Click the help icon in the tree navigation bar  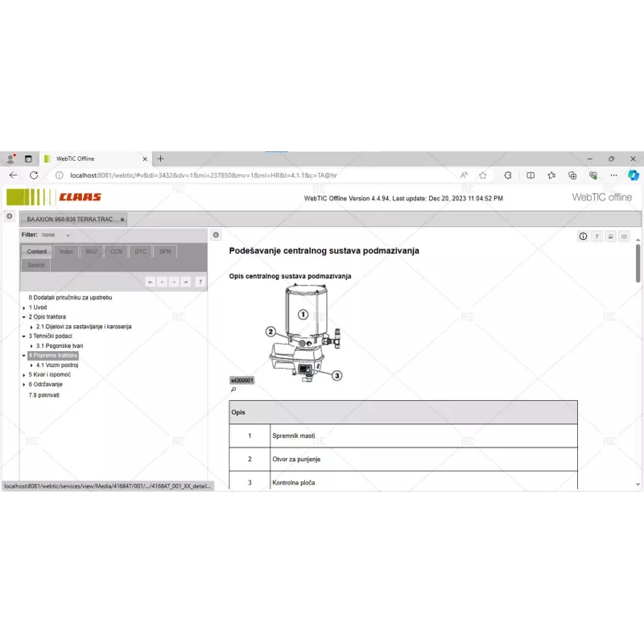pos(200,282)
